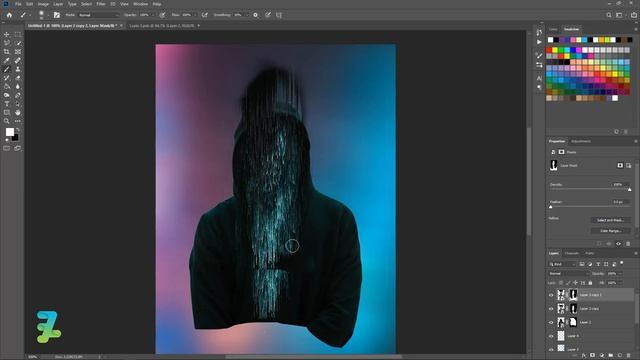Click the layer effects fx icon

coord(584,356)
